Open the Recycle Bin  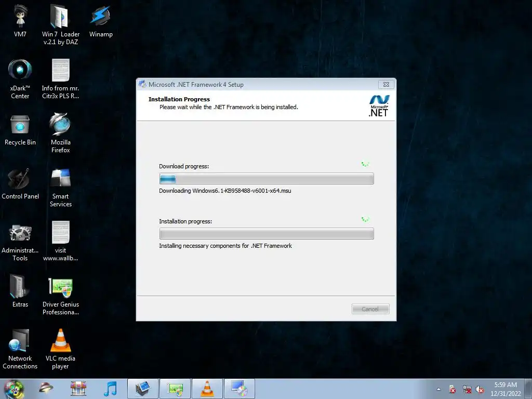point(20,130)
